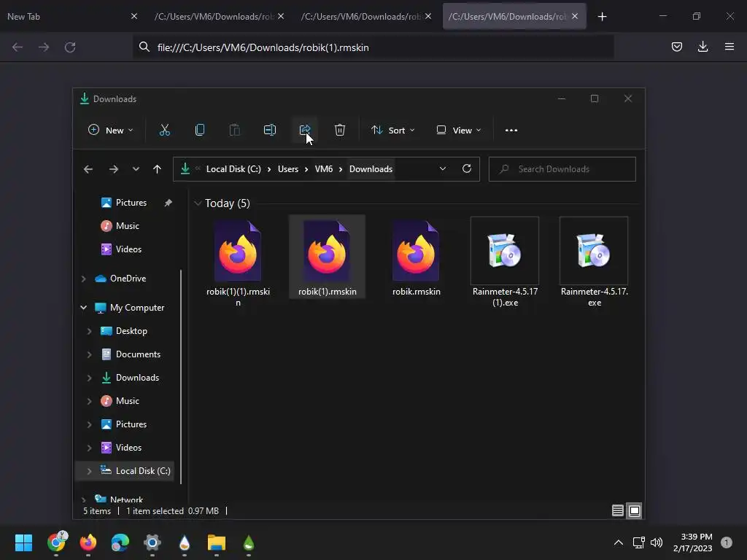
Task: Launch Chrome from the taskbar
Action: pos(56,542)
